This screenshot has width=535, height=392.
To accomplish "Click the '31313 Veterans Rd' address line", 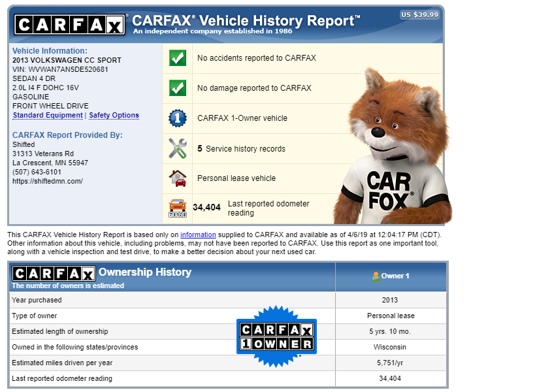I will [43, 154].
